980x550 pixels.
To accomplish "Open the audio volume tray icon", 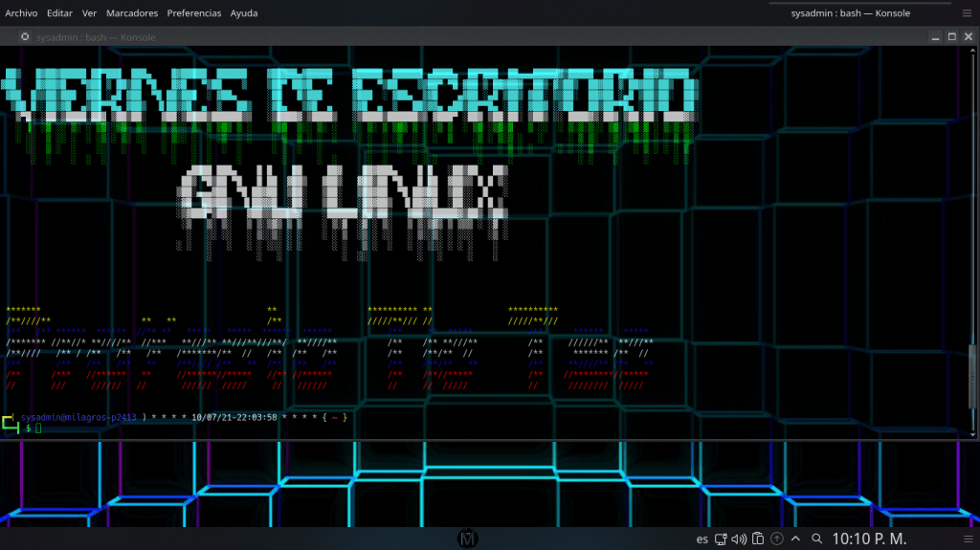I will (739, 539).
